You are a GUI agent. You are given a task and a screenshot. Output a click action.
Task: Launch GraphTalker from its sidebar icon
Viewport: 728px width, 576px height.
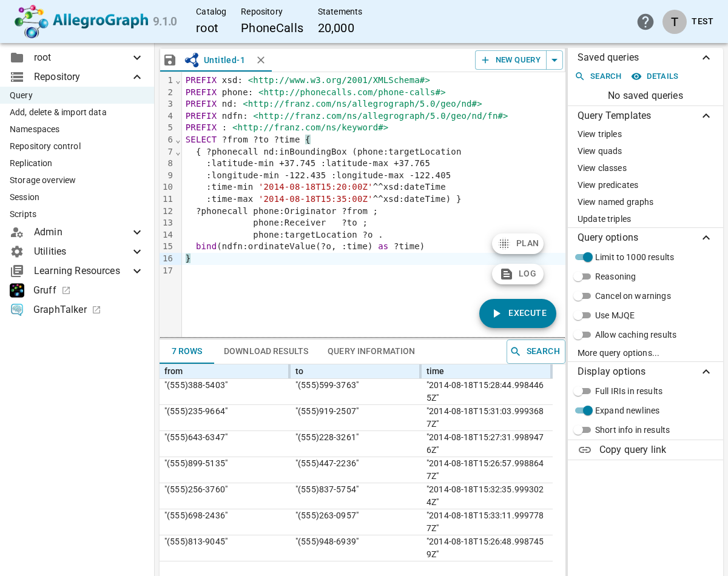click(17, 310)
